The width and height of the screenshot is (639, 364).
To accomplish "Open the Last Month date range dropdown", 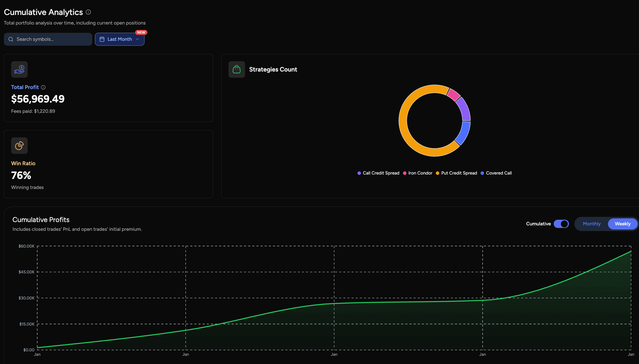I will click(x=119, y=39).
